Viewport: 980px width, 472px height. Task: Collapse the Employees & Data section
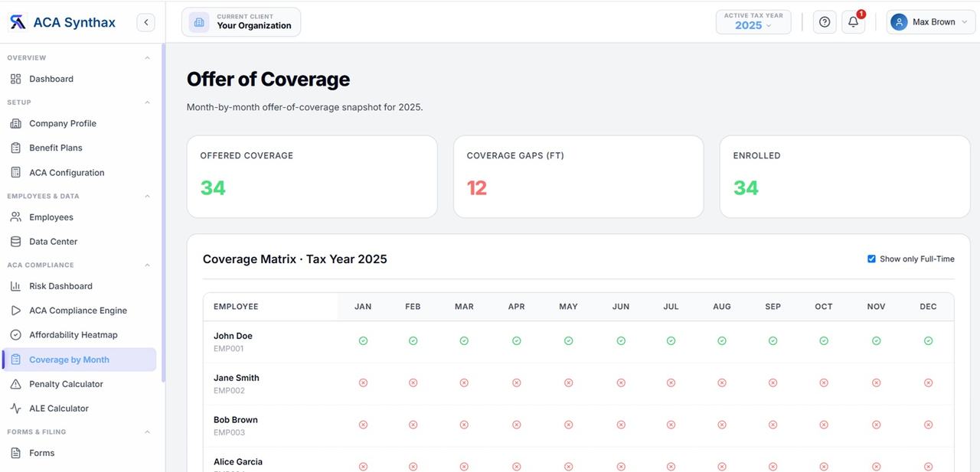click(x=147, y=196)
